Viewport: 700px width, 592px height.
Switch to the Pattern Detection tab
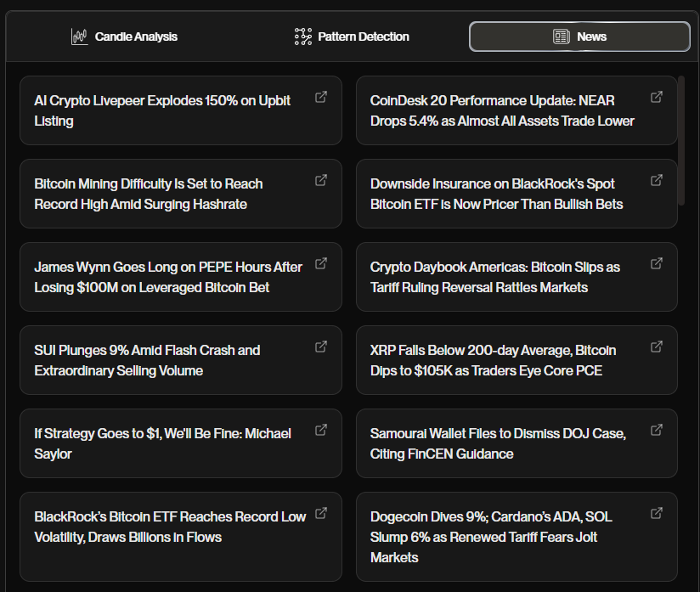352,37
